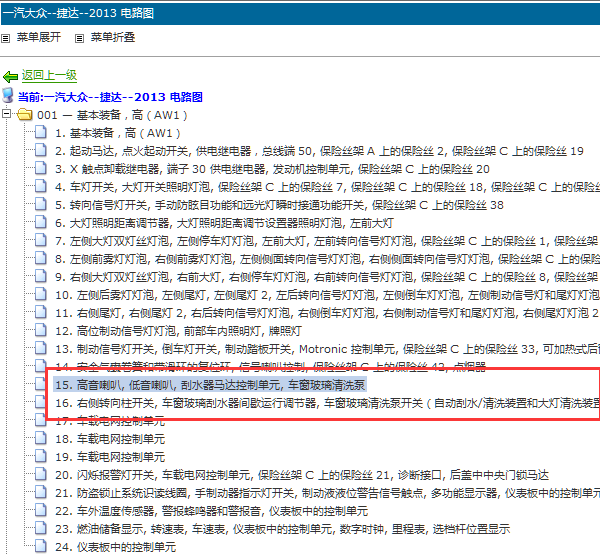Open item 15 高音喇叭, 低音喇叭
This screenshot has width=600, height=555.
pyautogui.click(x=210, y=385)
